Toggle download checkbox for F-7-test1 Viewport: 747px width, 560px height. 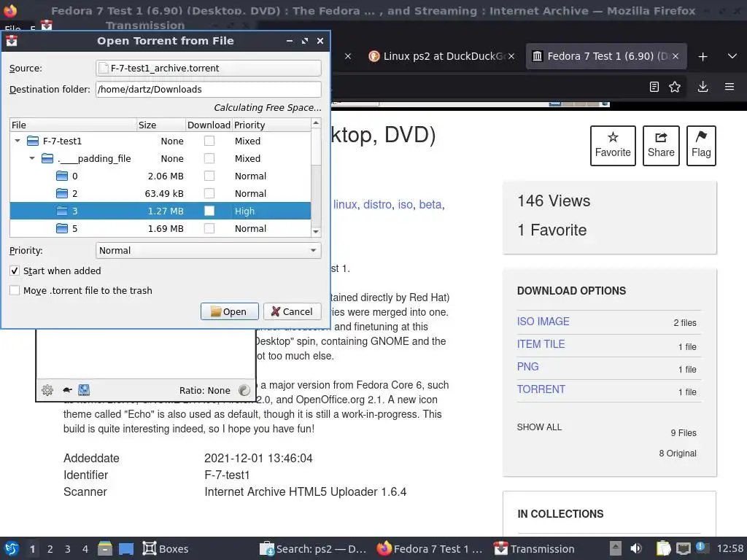[209, 141]
